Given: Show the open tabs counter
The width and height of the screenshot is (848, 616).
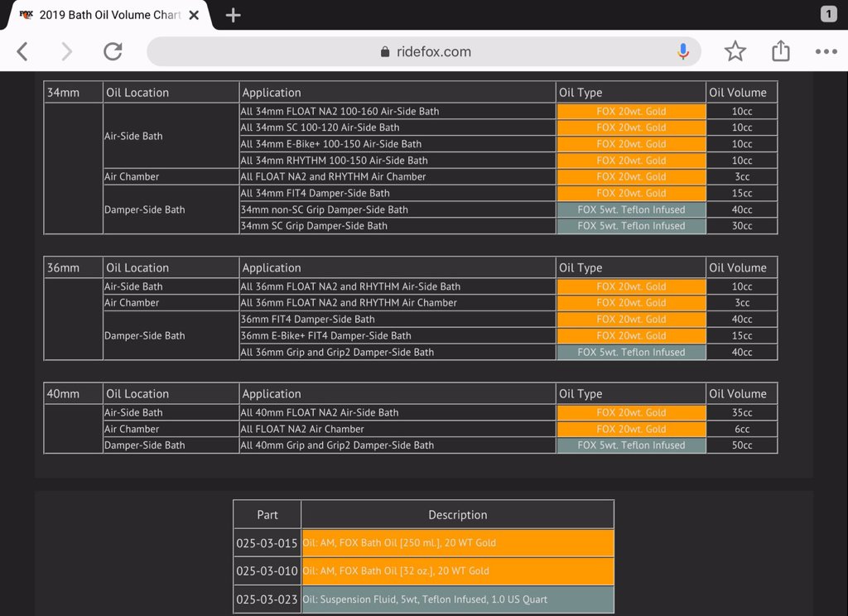Looking at the screenshot, I should tap(828, 14).
